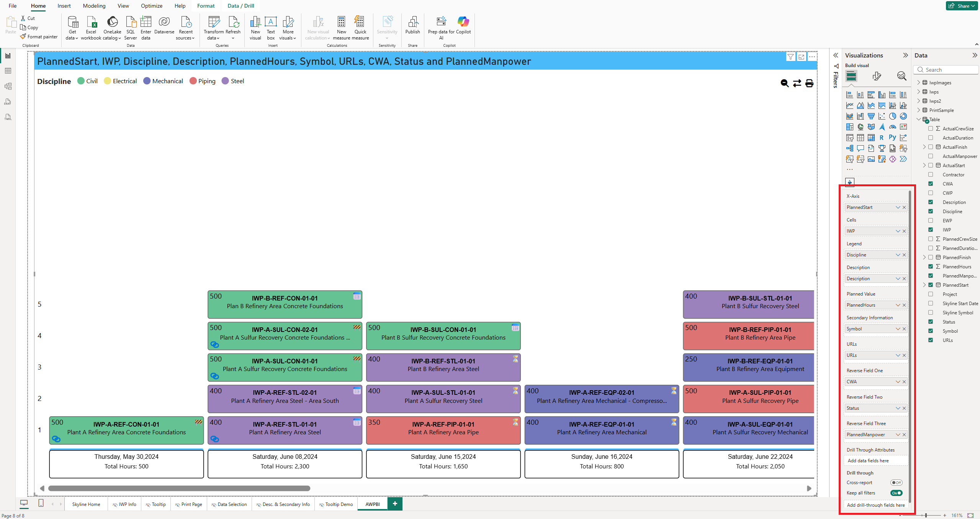Click the Enter data icon

(146, 28)
